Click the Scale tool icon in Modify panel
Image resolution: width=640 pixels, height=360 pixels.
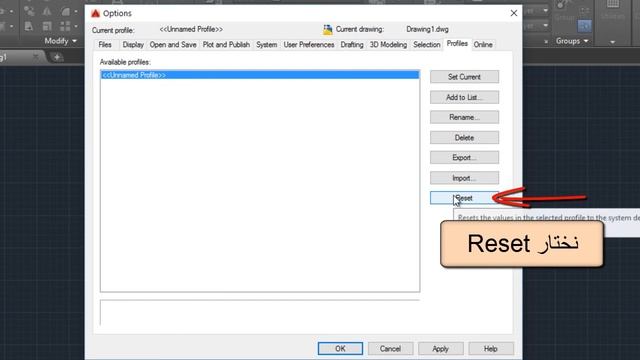pyautogui.click(x=47, y=26)
